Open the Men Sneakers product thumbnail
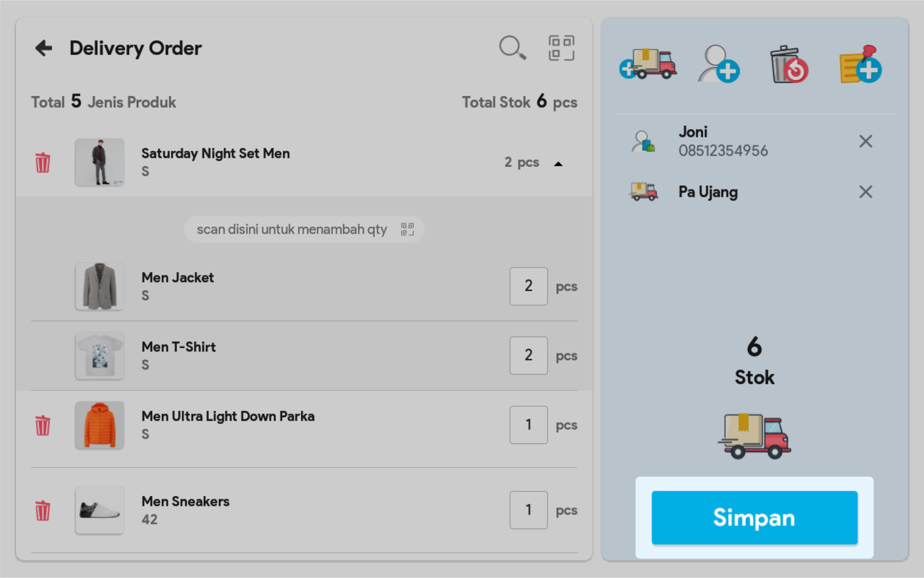This screenshot has height=578, width=924. click(x=100, y=510)
